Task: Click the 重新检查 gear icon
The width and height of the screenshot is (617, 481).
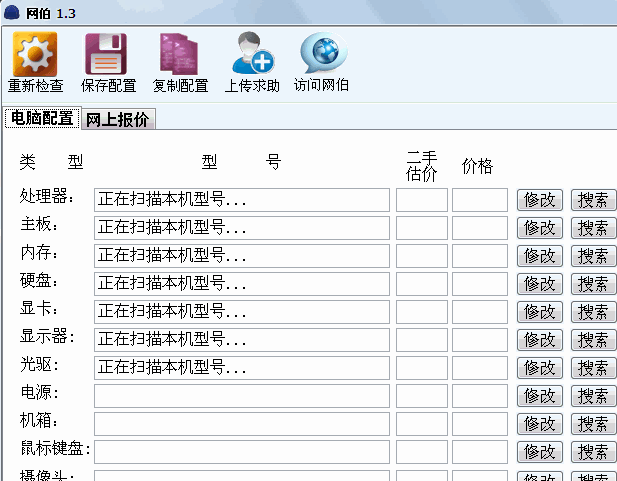Action: (x=35, y=54)
